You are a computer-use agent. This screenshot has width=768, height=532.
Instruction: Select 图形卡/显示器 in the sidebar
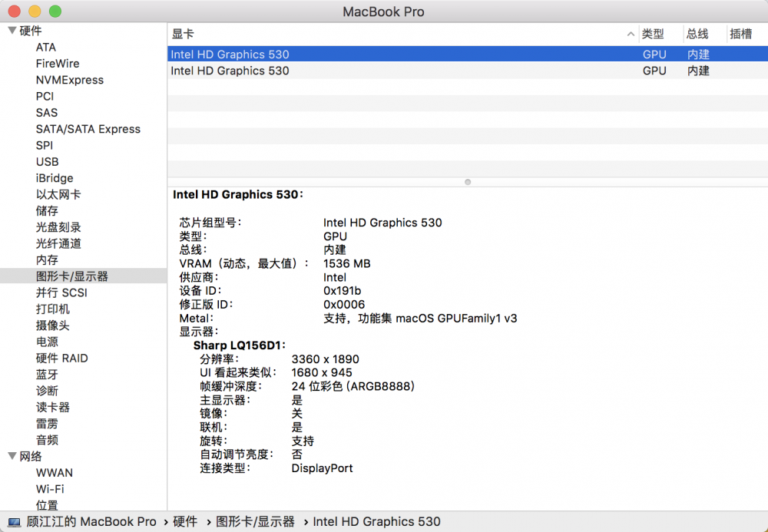click(x=72, y=276)
